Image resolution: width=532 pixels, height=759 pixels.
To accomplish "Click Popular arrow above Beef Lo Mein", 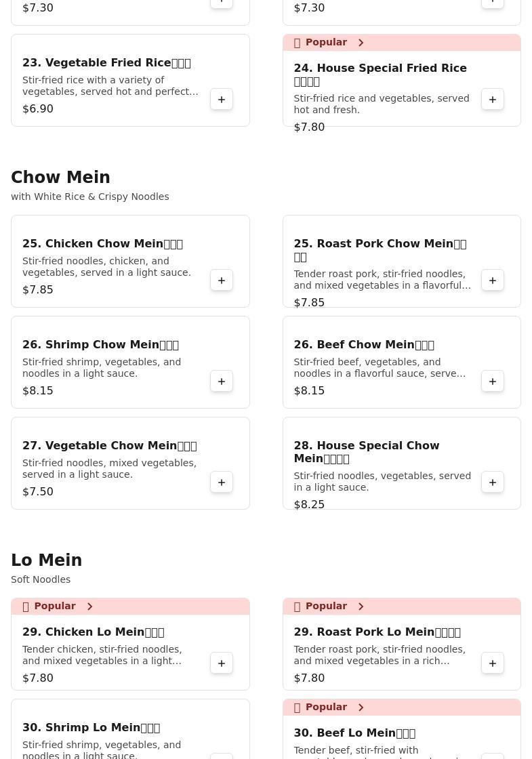I will coord(361,707).
